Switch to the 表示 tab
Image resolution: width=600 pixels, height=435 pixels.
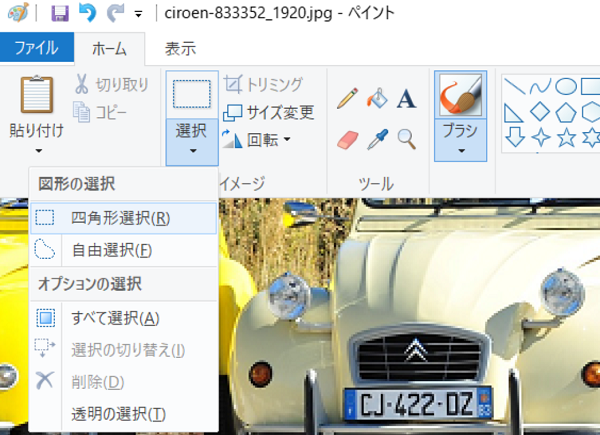coord(180,49)
